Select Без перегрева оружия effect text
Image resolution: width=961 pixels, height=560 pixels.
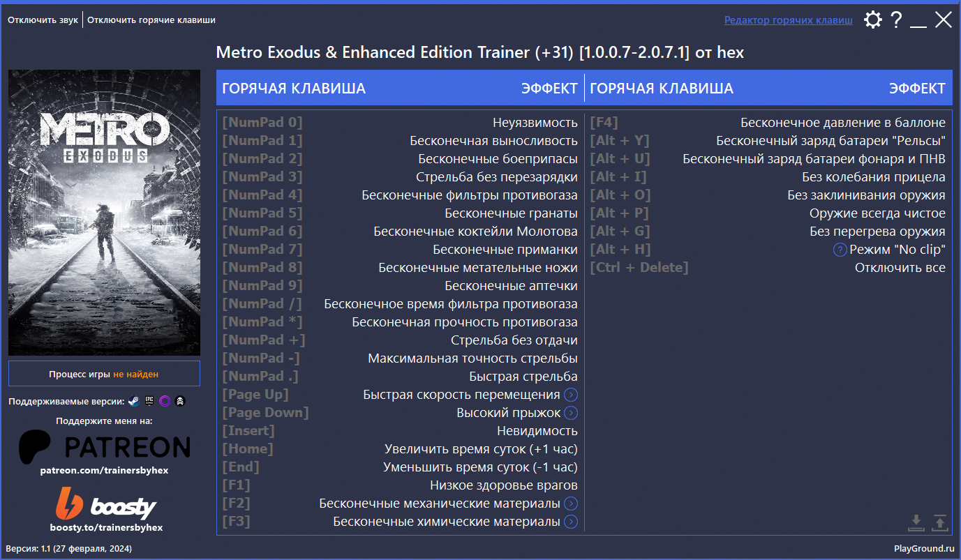tap(878, 232)
